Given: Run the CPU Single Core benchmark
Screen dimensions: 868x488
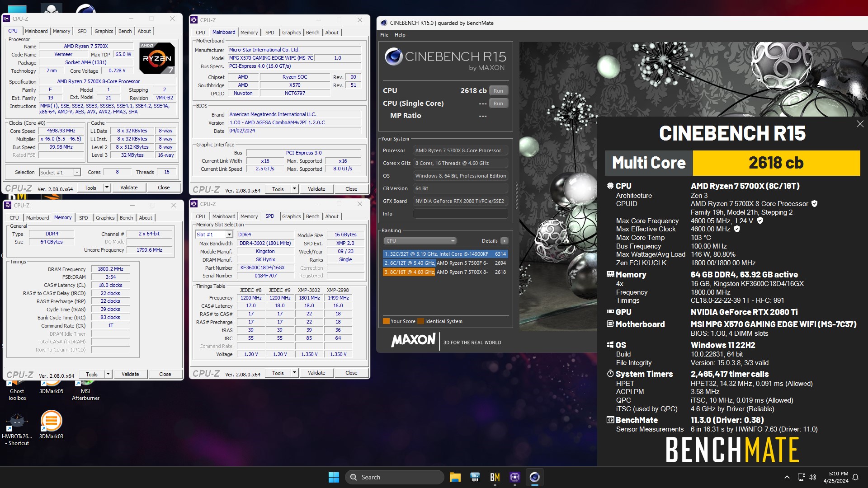Looking at the screenshot, I should click(498, 103).
